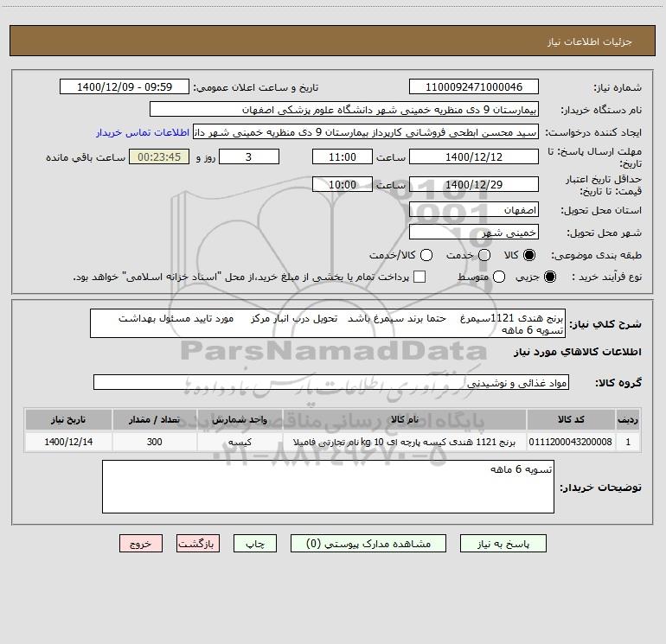This screenshot has height=644, width=666.
Task: Click the deadline time field 11:00
Action: tap(343, 156)
